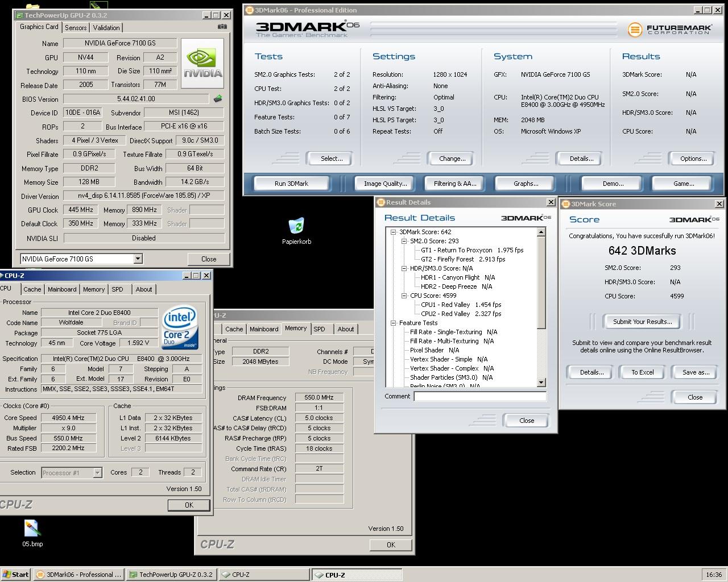The height and width of the screenshot is (582, 728).
Task: Open the Start menu
Action: (x=15, y=575)
